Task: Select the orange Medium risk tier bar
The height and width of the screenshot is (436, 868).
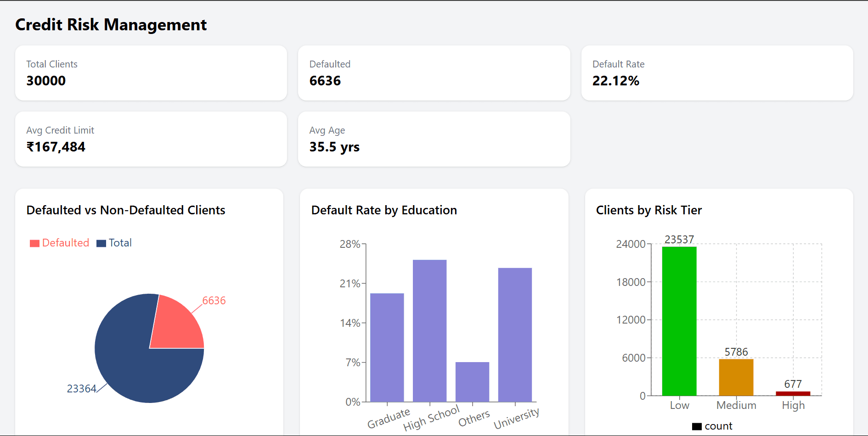Action: [x=736, y=376]
